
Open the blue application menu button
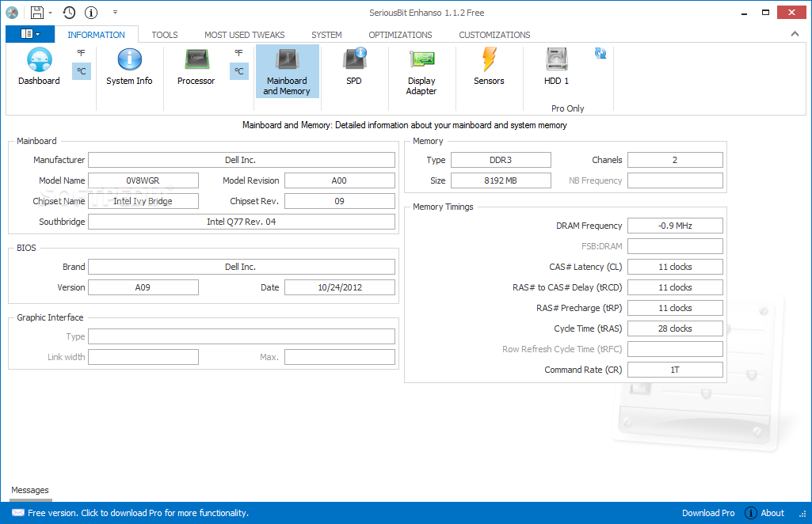click(x=30, y=34)
